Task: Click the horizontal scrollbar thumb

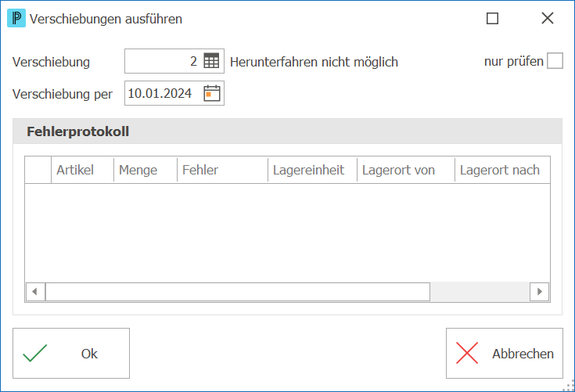Action: click(238, 292)
